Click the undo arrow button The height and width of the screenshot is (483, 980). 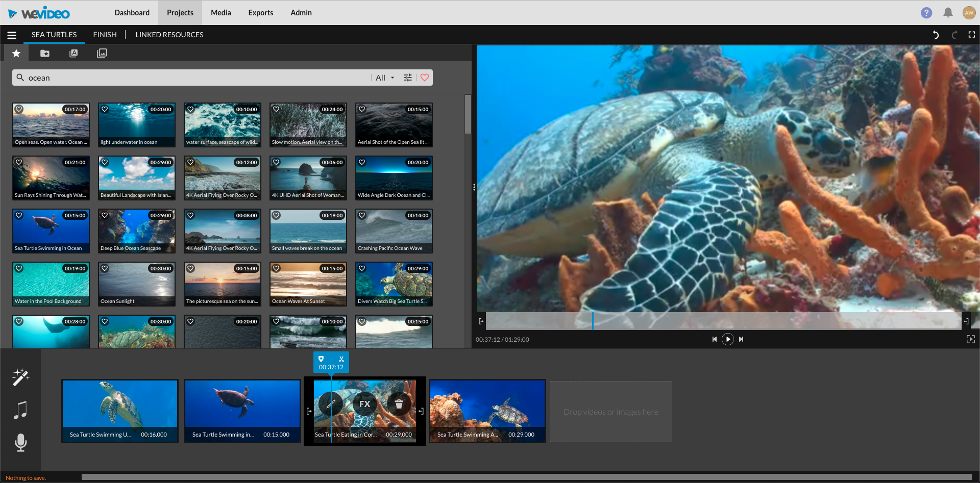pos(936,35)
